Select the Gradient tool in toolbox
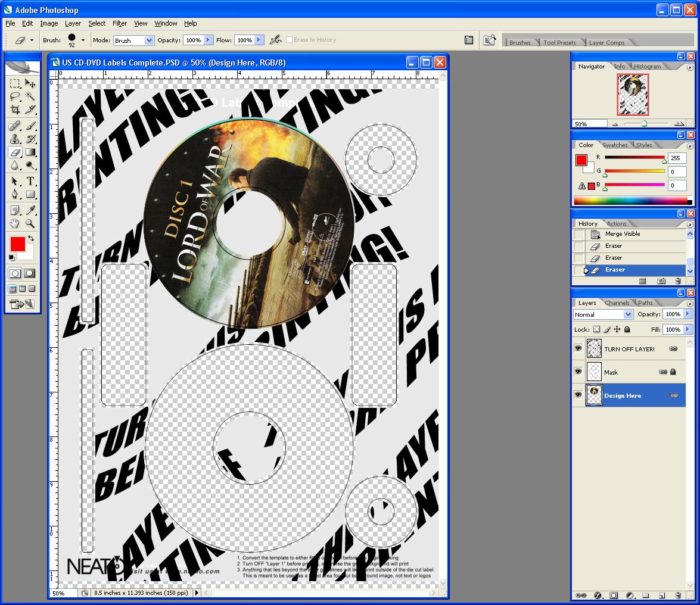Image resolution: width=700 pixels, height=605 pixels. coord(30,152)
